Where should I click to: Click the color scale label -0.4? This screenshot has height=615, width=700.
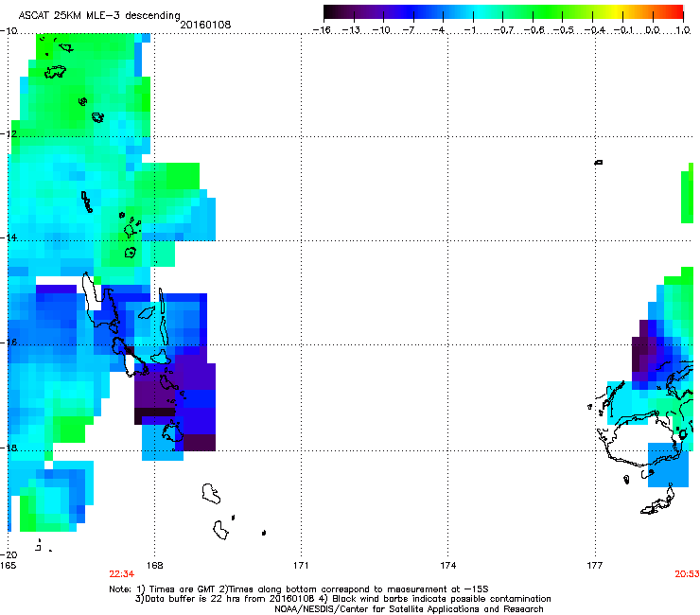point(595,30)
